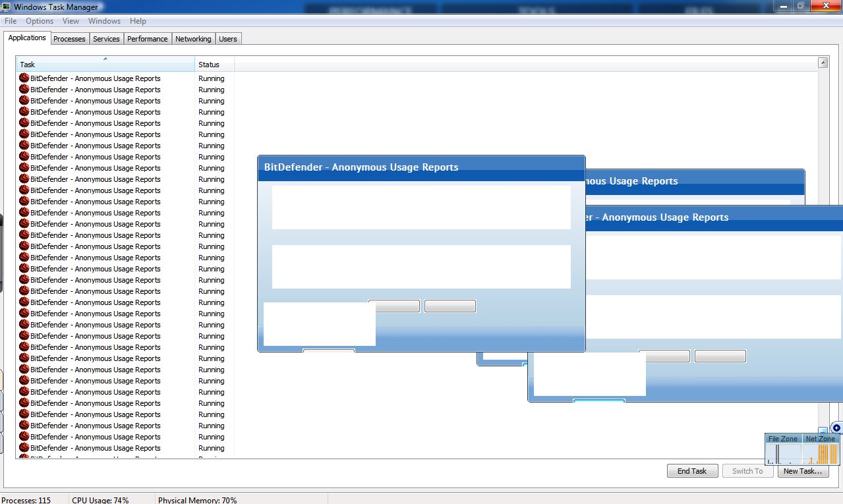
Task: Sort the list by the Task column header
Action: point(105,64)
